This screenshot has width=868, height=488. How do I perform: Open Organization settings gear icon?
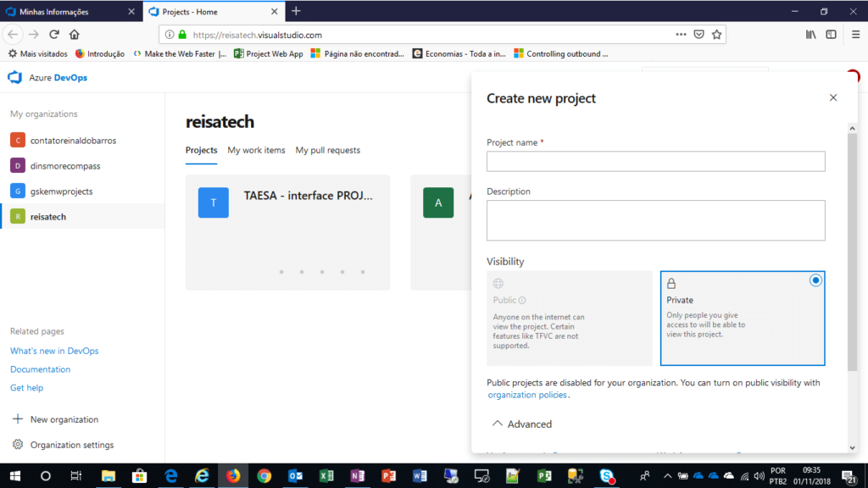[x=18, y=444]
